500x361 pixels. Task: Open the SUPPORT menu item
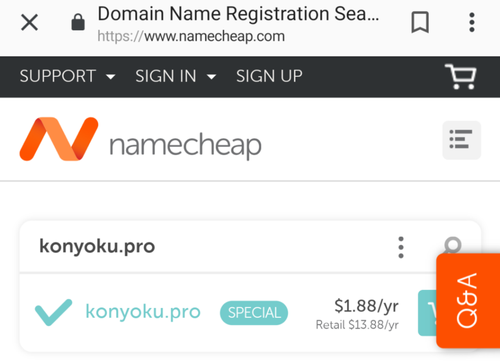[58, 76]
